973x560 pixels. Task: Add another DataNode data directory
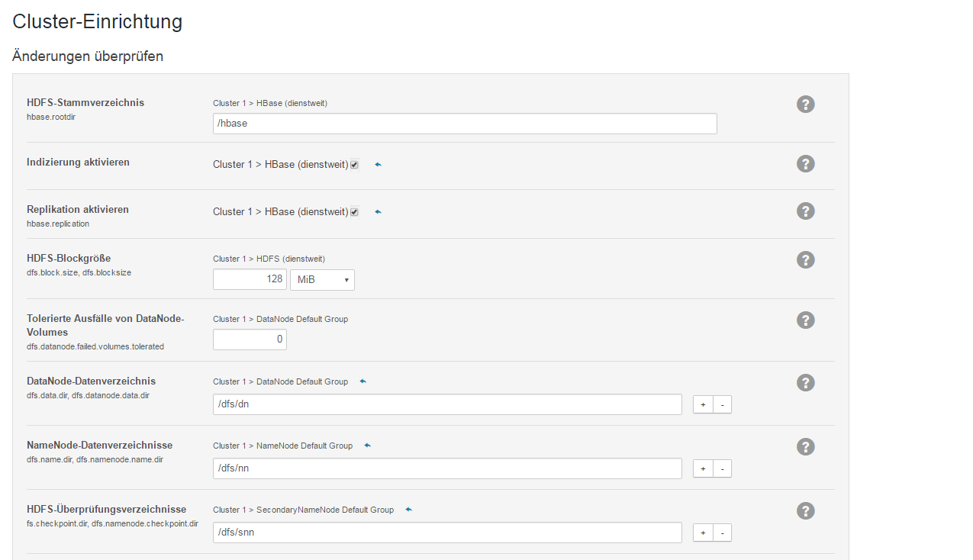pyautogui.click(x=703, y=404)
